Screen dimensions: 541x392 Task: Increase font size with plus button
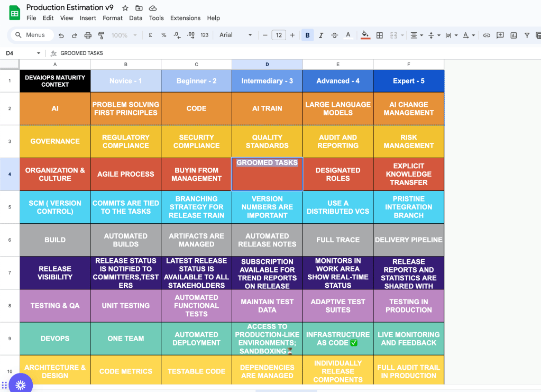point(292,35)
